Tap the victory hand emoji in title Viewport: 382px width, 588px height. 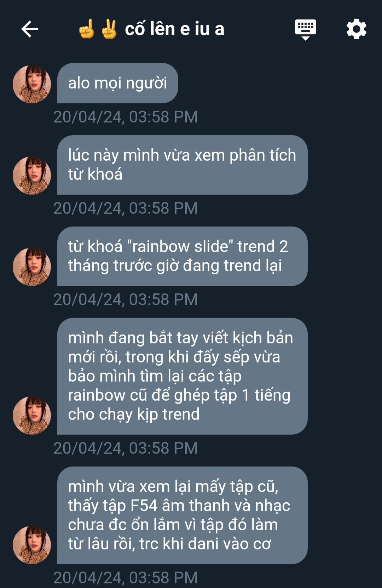point(109,29)
